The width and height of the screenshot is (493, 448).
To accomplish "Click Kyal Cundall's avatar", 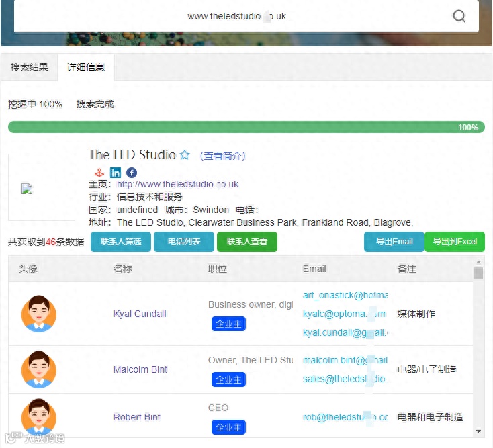I will coord(39,314).
